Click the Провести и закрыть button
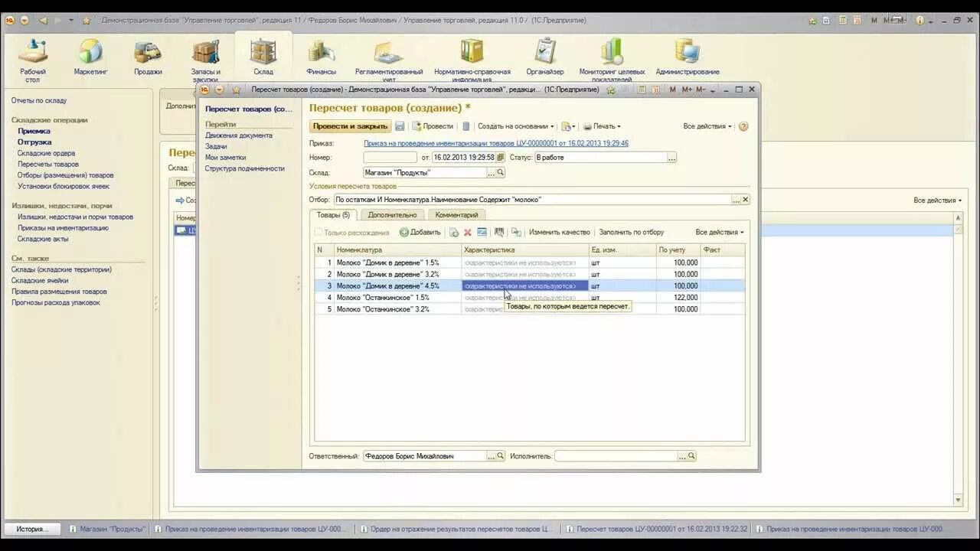The image size is (980, 551). 350,126
